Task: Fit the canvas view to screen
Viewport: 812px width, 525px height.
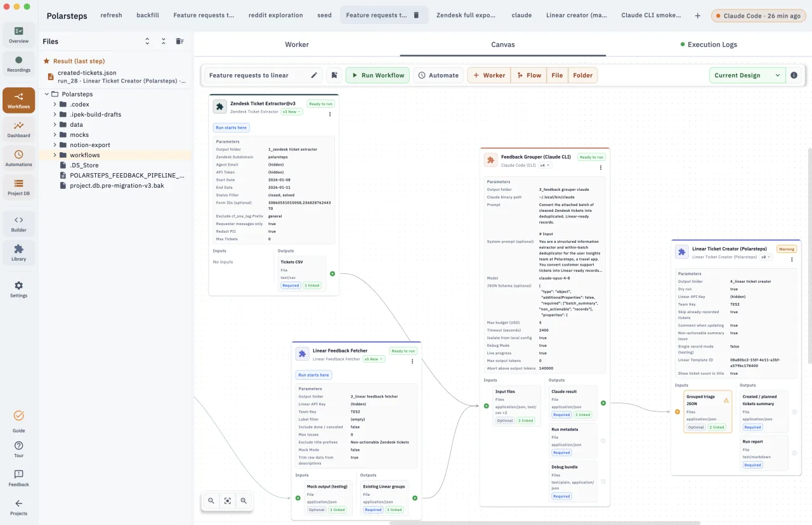Action: click(x=227, y=501)
